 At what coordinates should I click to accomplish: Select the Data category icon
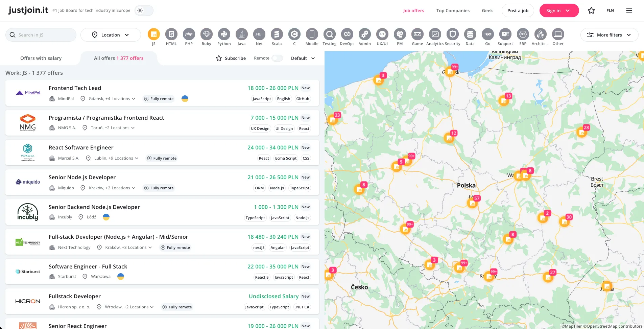[x=470, y=34]
